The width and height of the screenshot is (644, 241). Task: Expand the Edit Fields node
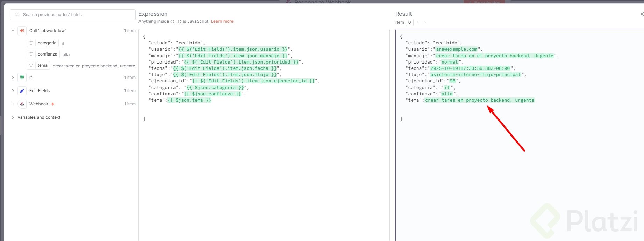13,91
